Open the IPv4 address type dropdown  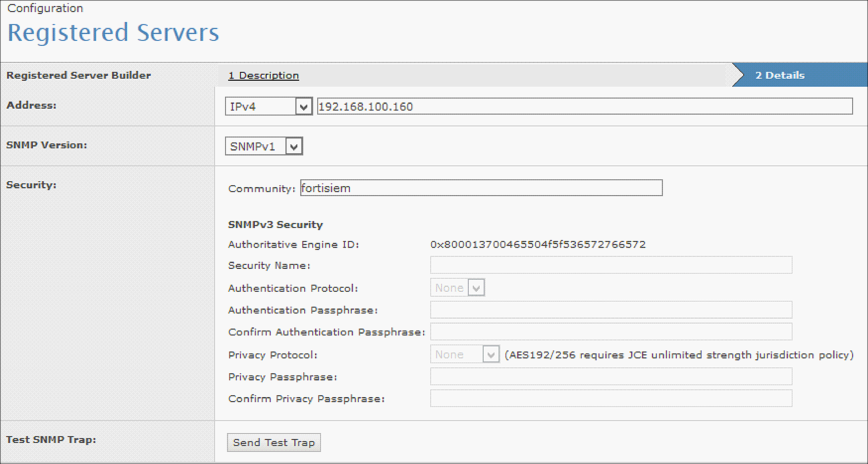pos(303,106)
